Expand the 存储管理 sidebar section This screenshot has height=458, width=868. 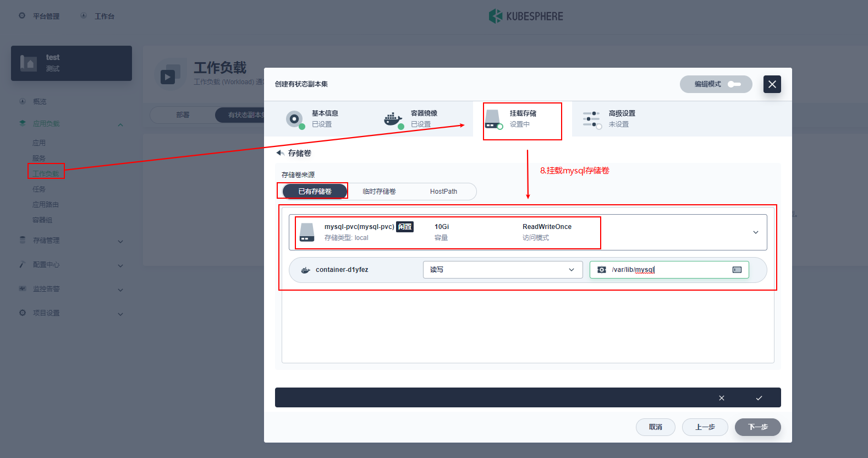[x=120, y=242]
